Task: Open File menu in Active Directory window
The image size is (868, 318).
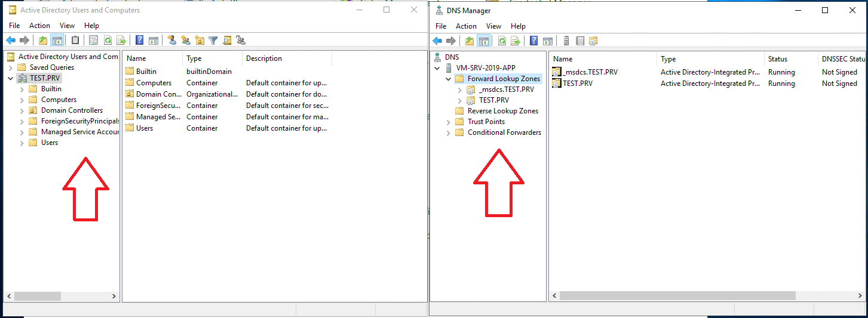Action: tap(14, 26)
